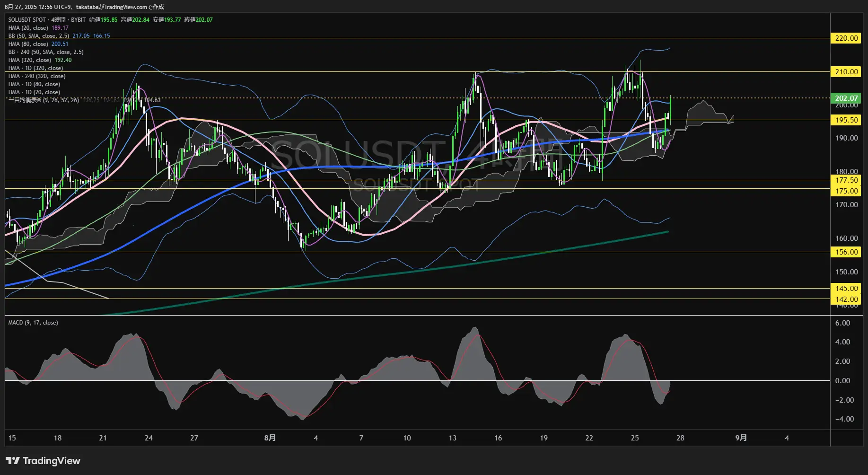Image resolution: width=868 pixels, height=475 pixels.
Task: Select the SOLUSDT SPOT symbol title
Action: [27, 20]
